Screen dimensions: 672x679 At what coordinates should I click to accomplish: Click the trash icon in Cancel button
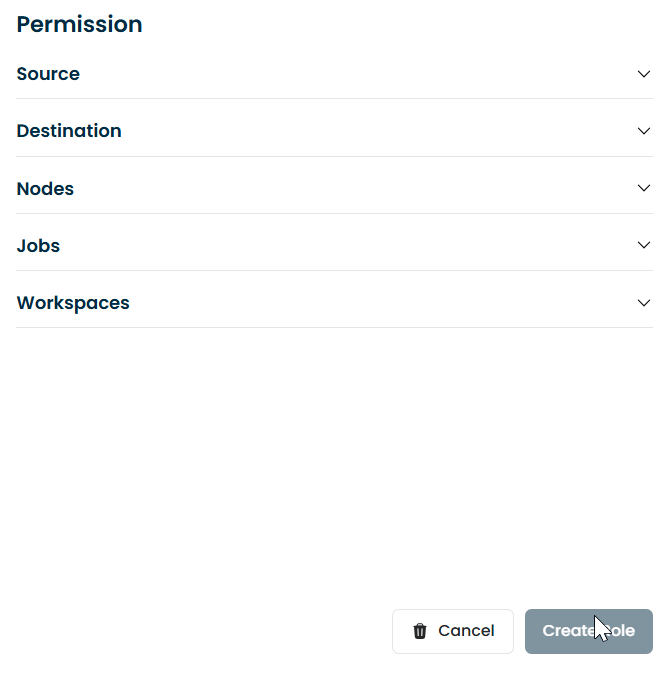(420, 631)
